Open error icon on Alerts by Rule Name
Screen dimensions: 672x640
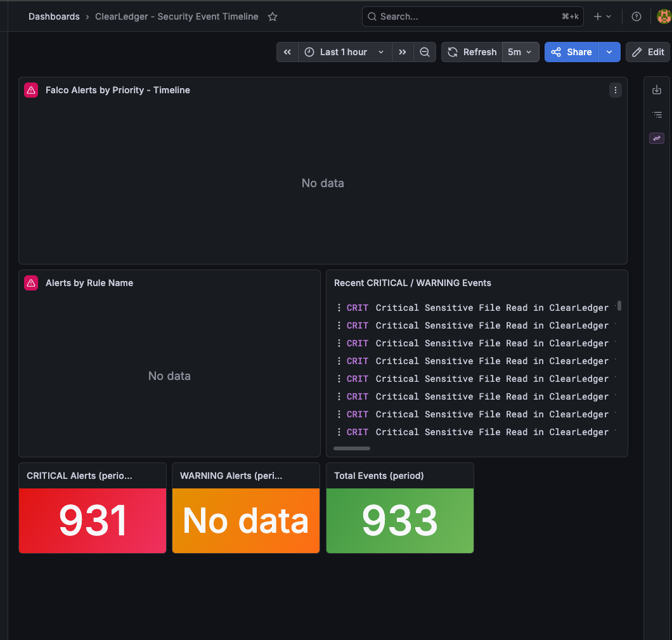tap(31, 283)
